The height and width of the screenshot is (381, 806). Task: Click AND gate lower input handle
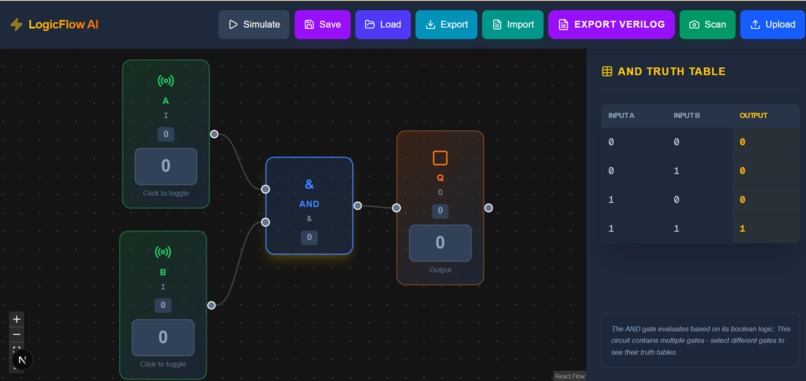pyautogui.click(x=265, y=222)
